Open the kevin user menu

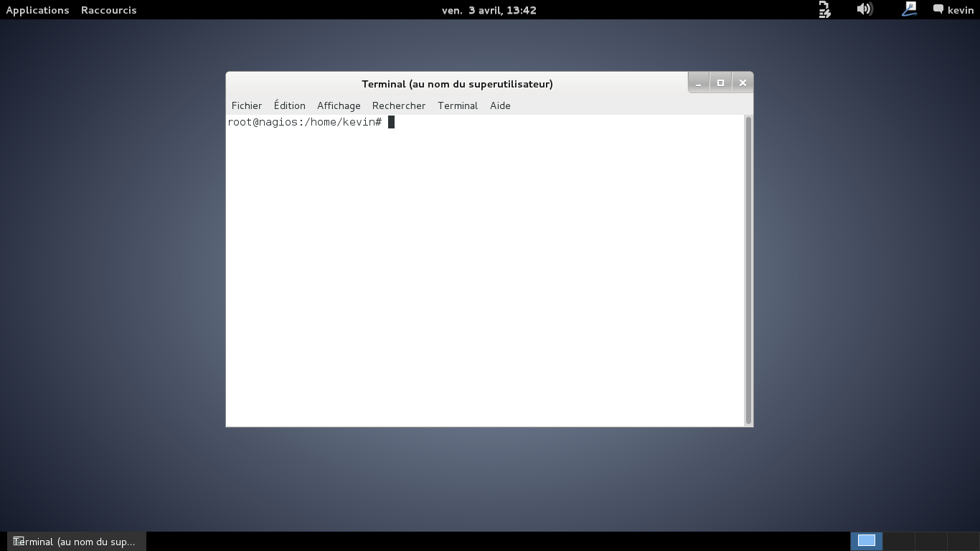point(960,10)
